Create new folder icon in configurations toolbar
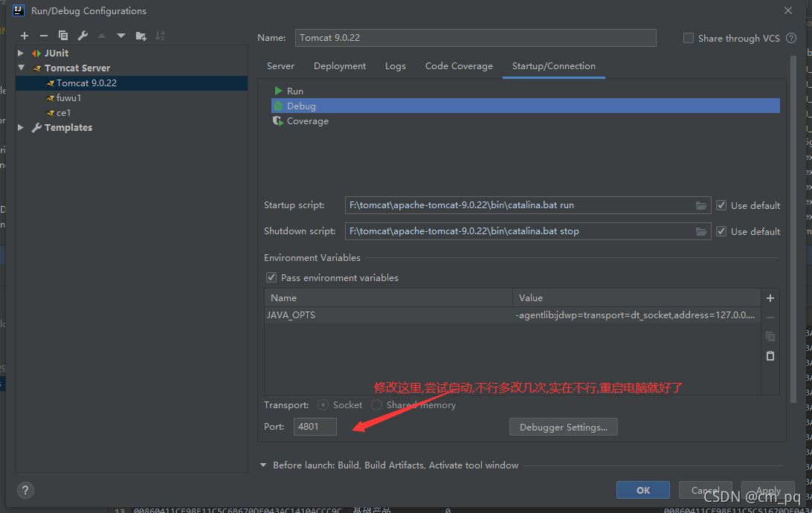The image size is (812, 513). pyautogui.click(x=141, y=36)
